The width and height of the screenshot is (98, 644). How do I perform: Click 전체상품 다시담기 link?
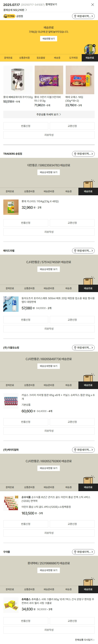[85, 640]
